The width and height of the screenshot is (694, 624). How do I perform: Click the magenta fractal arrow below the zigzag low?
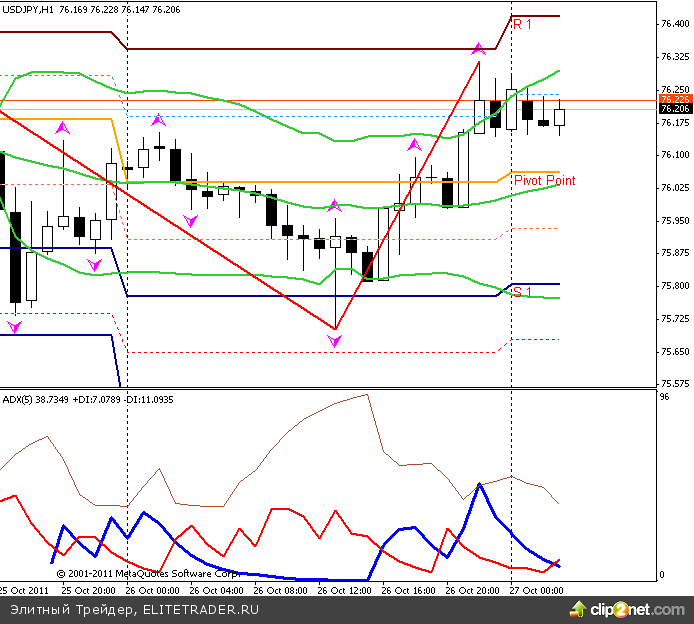(x=335, y=342)
